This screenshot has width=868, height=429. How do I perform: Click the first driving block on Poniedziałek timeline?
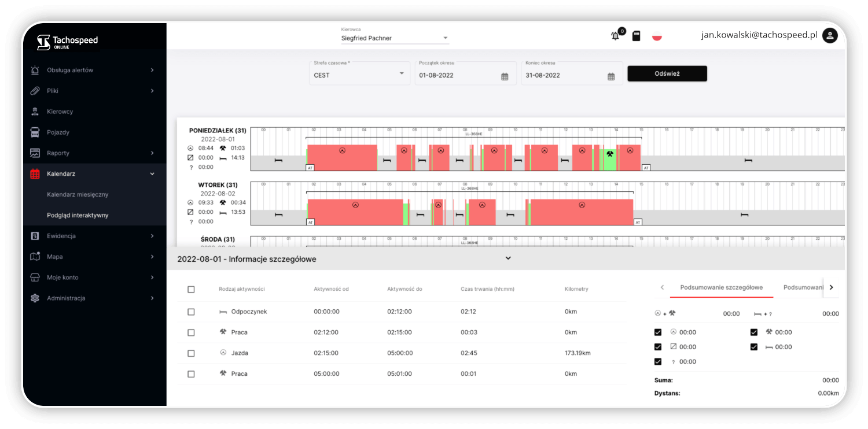pos(342,157)
